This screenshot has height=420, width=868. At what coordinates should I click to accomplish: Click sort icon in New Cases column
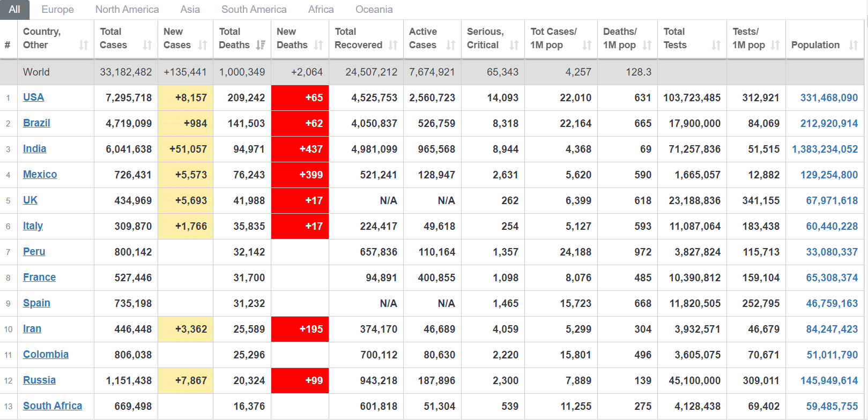tap(203, 46)
